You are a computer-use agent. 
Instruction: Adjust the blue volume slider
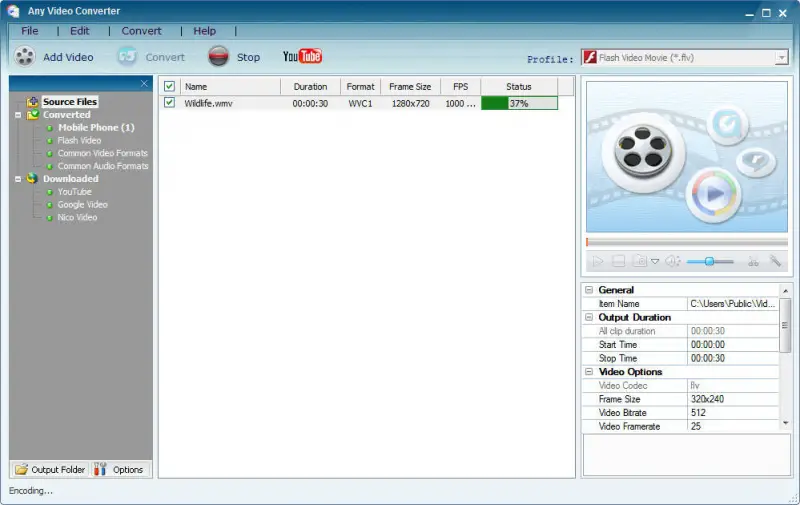point(709,262)
